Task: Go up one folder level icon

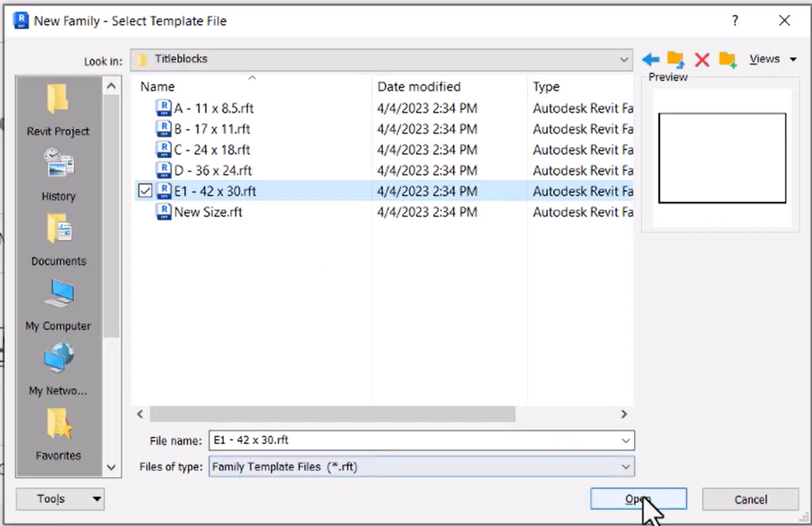Action: click(x=676, y=60)
